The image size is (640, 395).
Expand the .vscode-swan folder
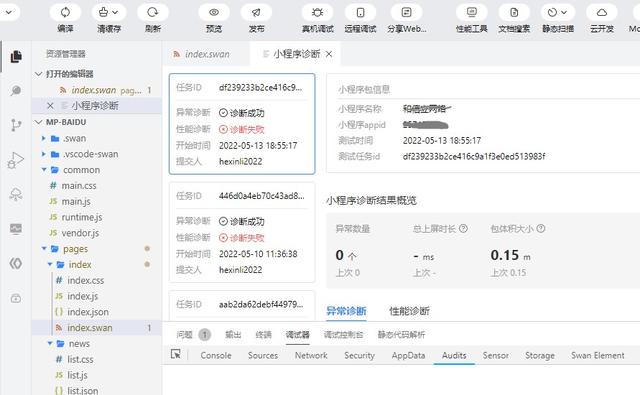[44, 154]
